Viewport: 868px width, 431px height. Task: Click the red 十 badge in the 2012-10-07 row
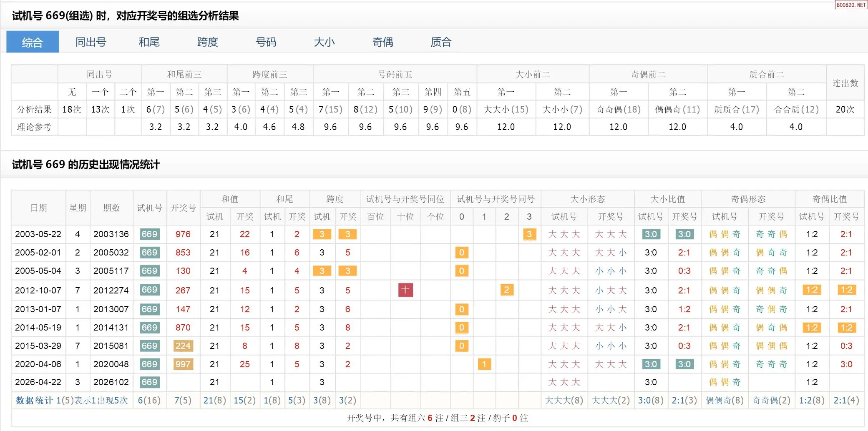tap(405, 290)
